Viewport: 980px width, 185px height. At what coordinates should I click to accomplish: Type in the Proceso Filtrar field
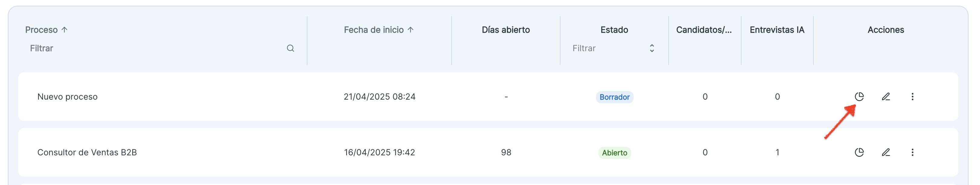[152, 48]
